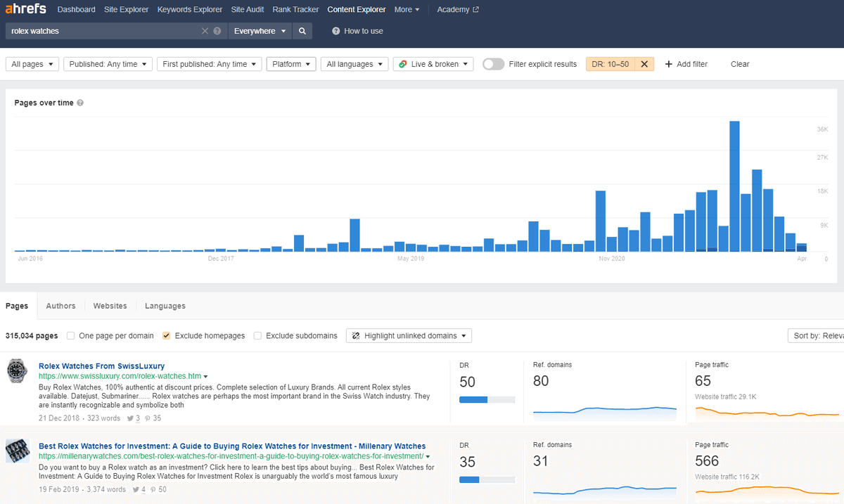
Task: Open First published: Any time dropdown
Action: tap(210, 64)
